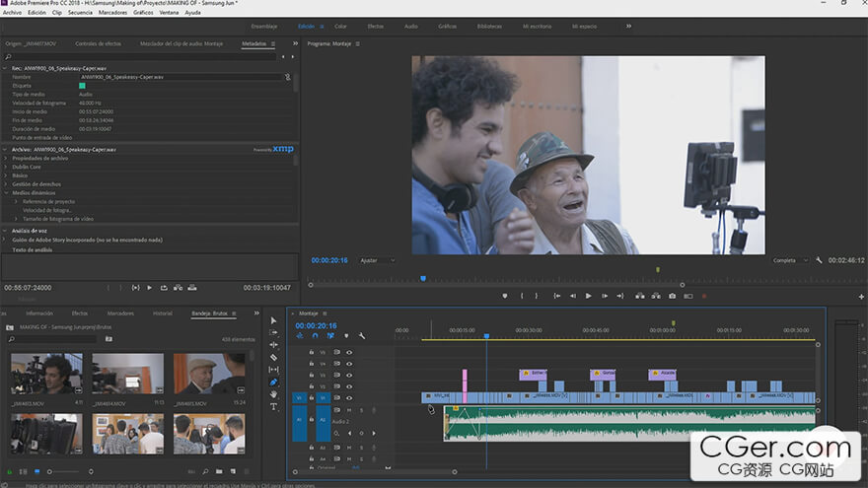The image size is (868, 488).
Task: Open the Secuencia menu
Action: click(80, 12)
